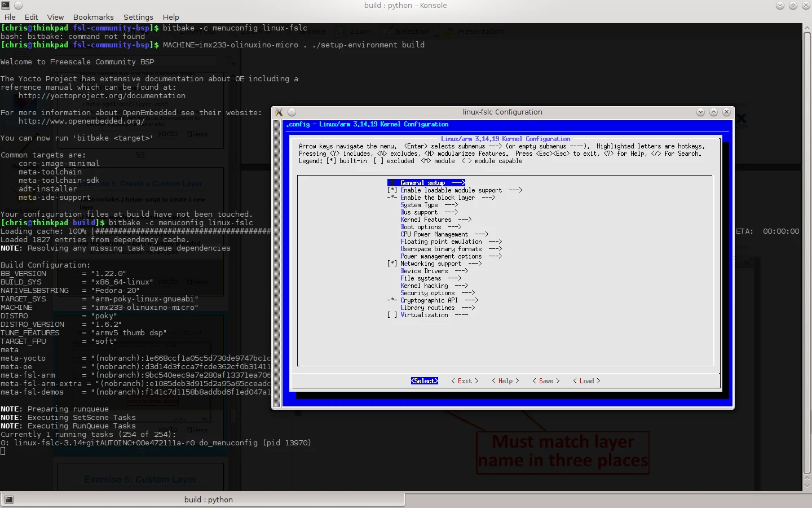Expand Power management options submenu
812x508 pixels.
pos(451,256)
